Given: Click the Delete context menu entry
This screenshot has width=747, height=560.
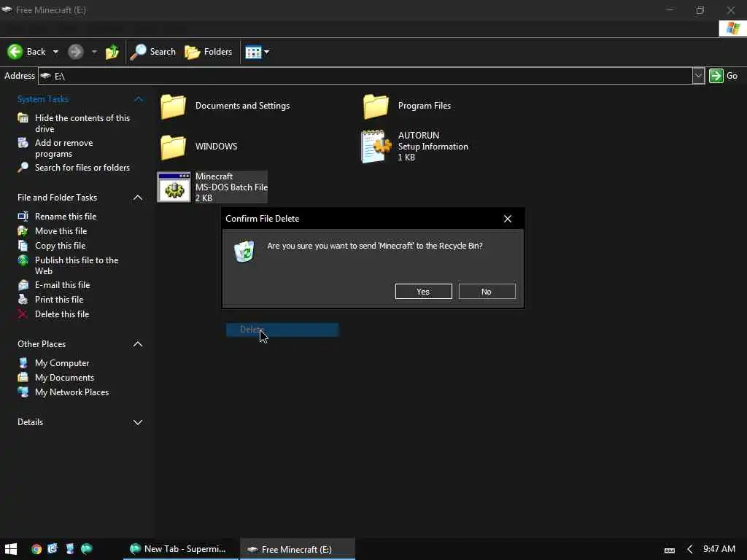Looking at the screenshot, I should (x=282, y=330).
